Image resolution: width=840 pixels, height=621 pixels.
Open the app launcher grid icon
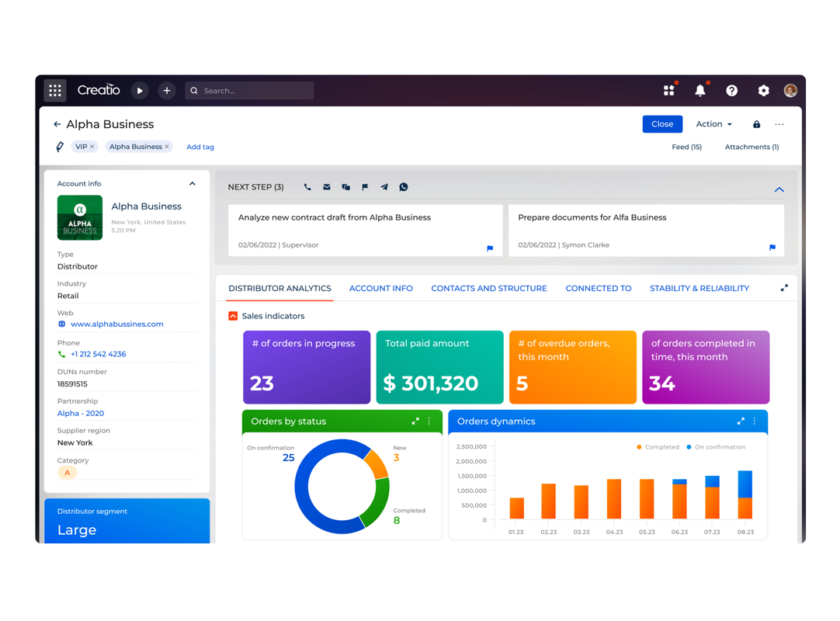pyautogui.click(x=54, y=90)
